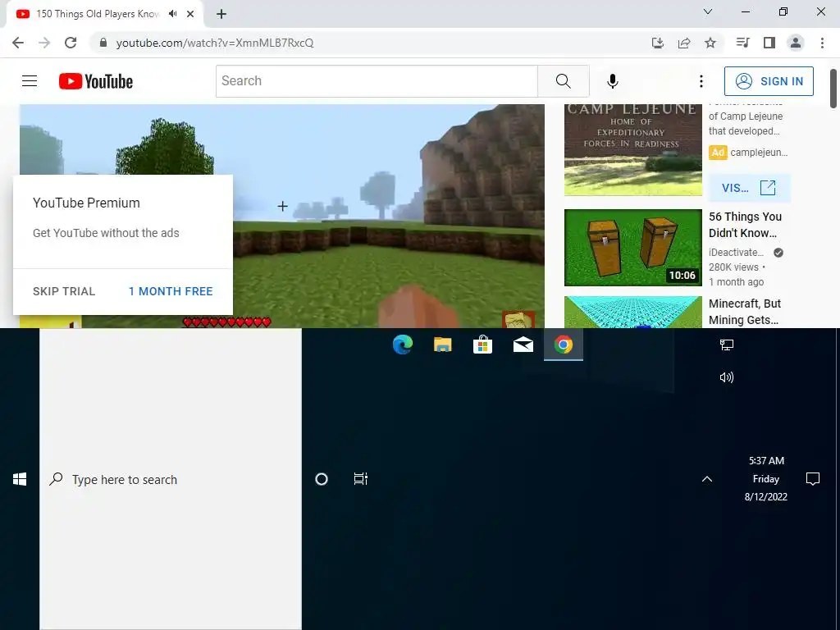This screenshot has height=630, width=840.
Task: Expand the tab search chevron
Action: (708, 11)
